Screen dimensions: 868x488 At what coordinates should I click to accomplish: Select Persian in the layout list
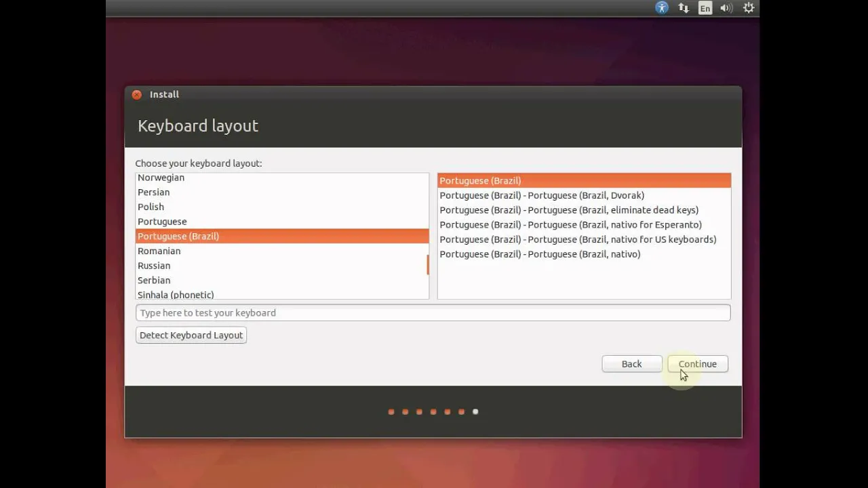click(282, 192)
